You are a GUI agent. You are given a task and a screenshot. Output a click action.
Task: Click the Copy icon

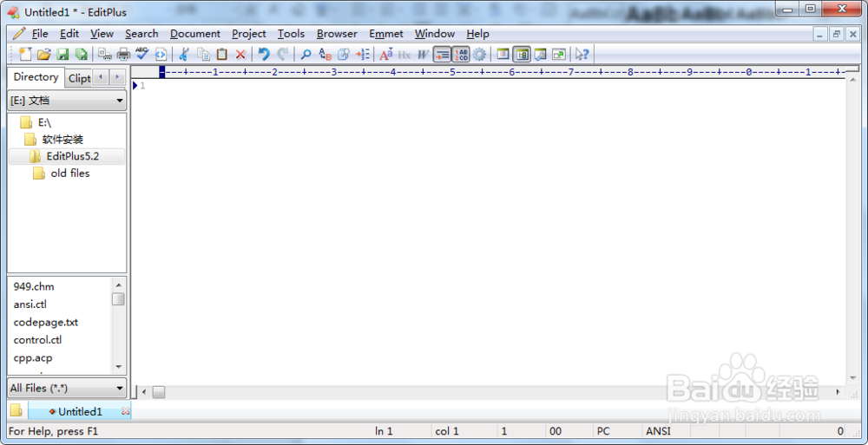tap(204, 55)
